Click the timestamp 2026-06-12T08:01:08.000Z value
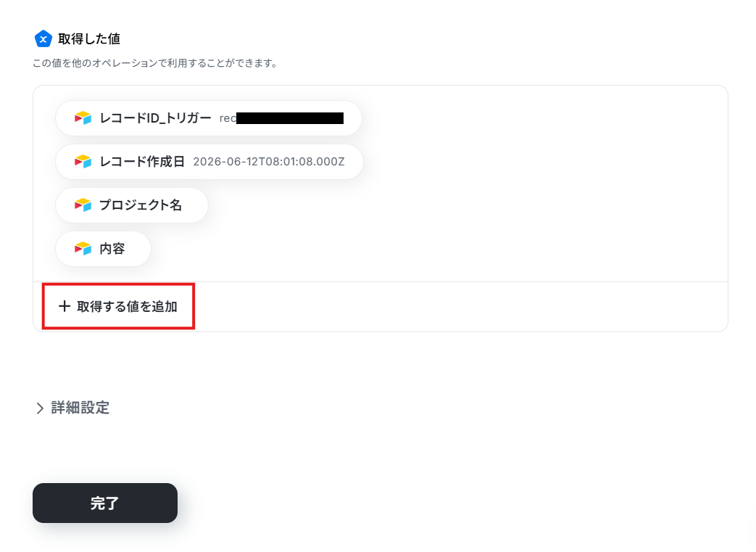This screenshot has width=756, height=552. [x=269, y=162]
